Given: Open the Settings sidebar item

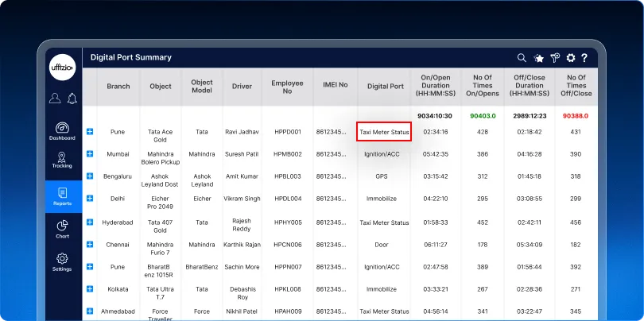Looking at the screenshot, I should pos(62,262).
